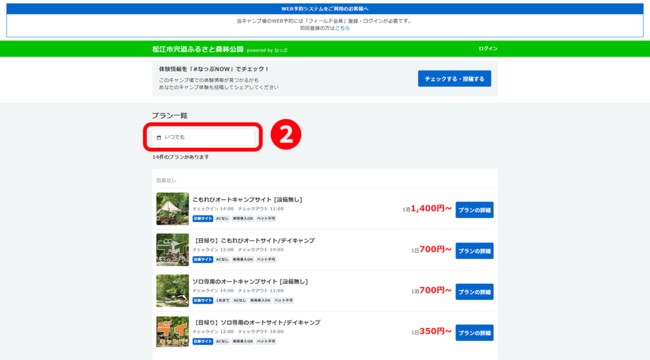The width and height of the screenshot is (650, 360).
Task: Click plan title 【日帰り】ソロ専用のオートサイト/デイキャンプ
Action: click(257, 322)
